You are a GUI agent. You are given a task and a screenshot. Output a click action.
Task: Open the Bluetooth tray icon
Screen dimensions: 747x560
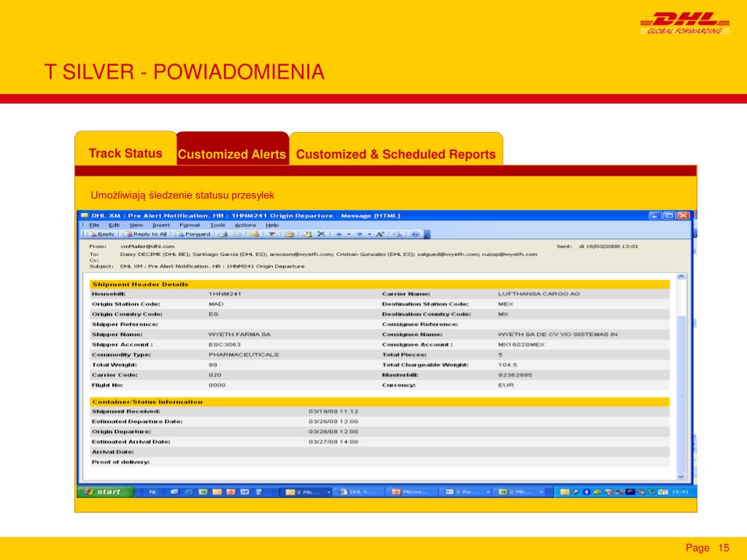(587, 492)
